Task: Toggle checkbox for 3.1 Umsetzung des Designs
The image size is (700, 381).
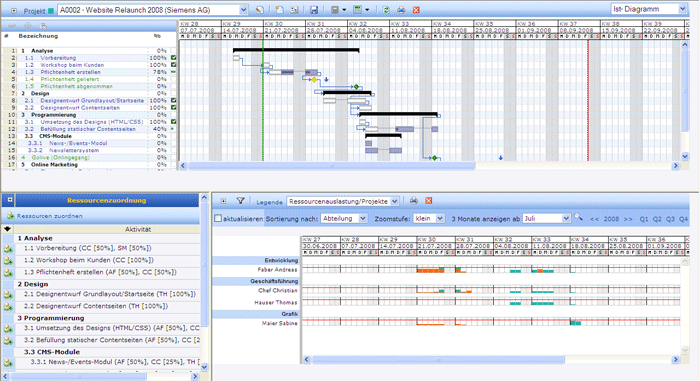Action: pyautogui.click(x=173, y=121)
